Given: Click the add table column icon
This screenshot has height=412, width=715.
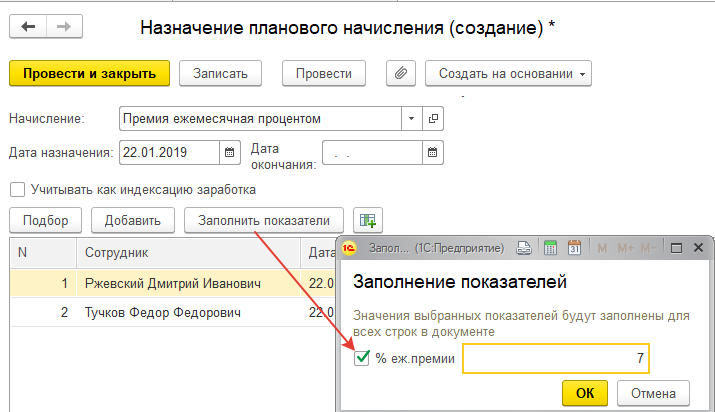Looking at the screenshot, I should [x=368, y=221].
